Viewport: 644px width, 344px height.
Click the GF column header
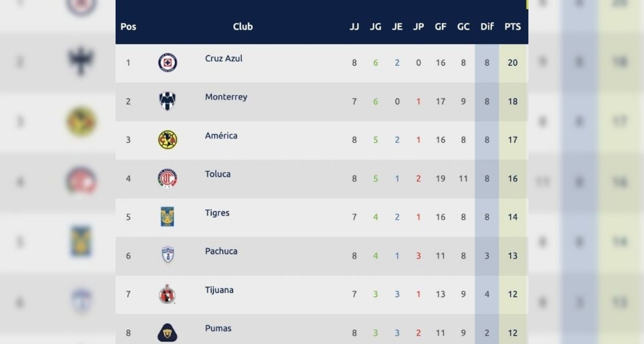440,27
